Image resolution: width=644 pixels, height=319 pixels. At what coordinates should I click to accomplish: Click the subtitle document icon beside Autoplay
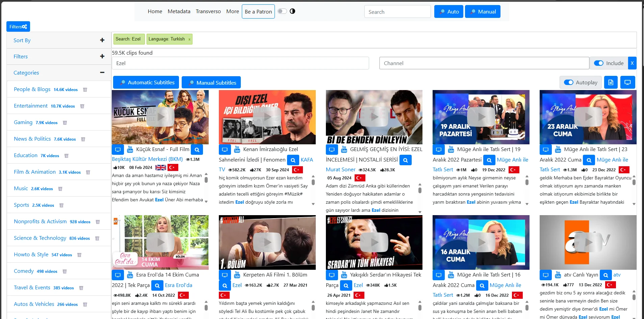(x=611, y=82)
